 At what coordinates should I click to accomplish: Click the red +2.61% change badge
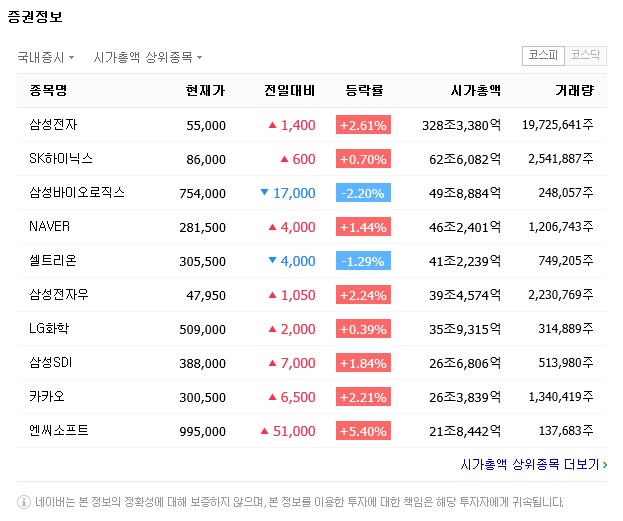(x=363, y=125)
